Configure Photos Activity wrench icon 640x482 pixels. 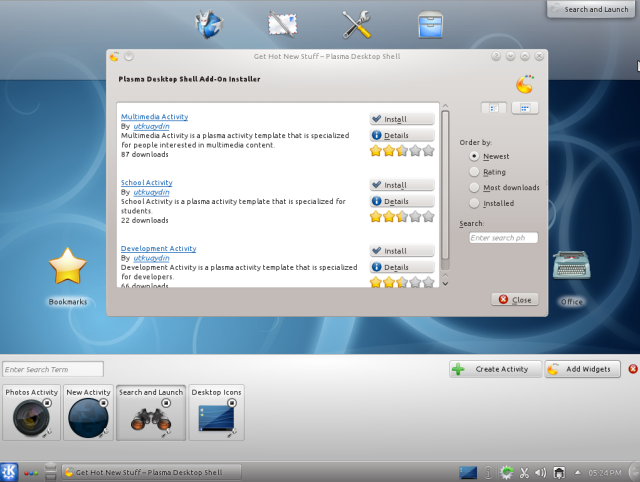click(x=47, y=432)
